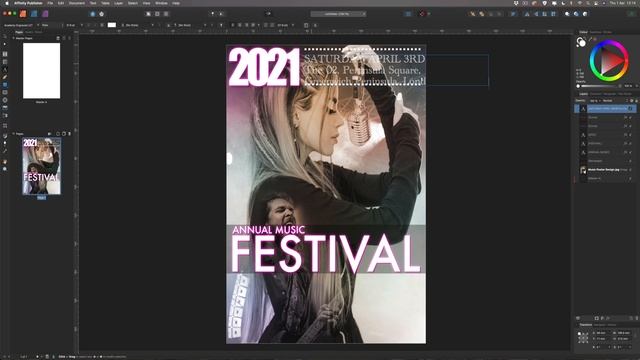Toggle visibility of Music Poster Design.jpg layer
The height and width of the screenshot is (360, 640).
631,169
